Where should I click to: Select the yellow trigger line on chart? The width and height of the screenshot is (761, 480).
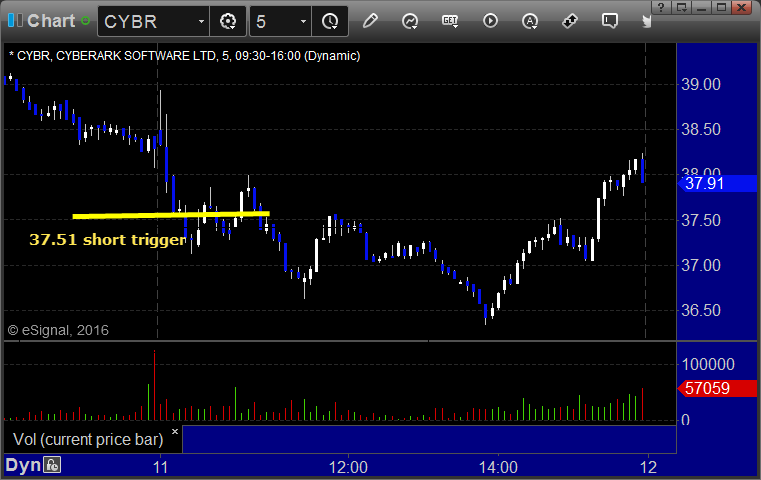pos(171,215)
